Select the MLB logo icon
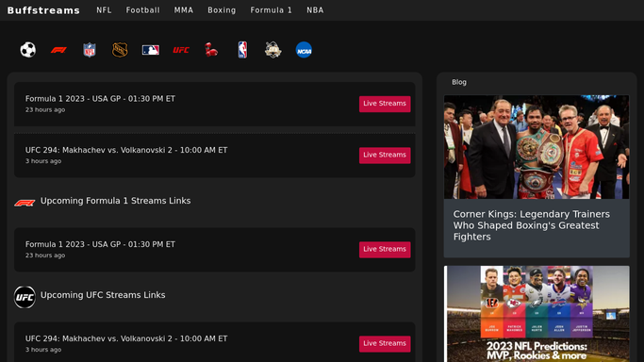Image resolution: width=644 pixels, height=362 pixels. tap(151, 50)
